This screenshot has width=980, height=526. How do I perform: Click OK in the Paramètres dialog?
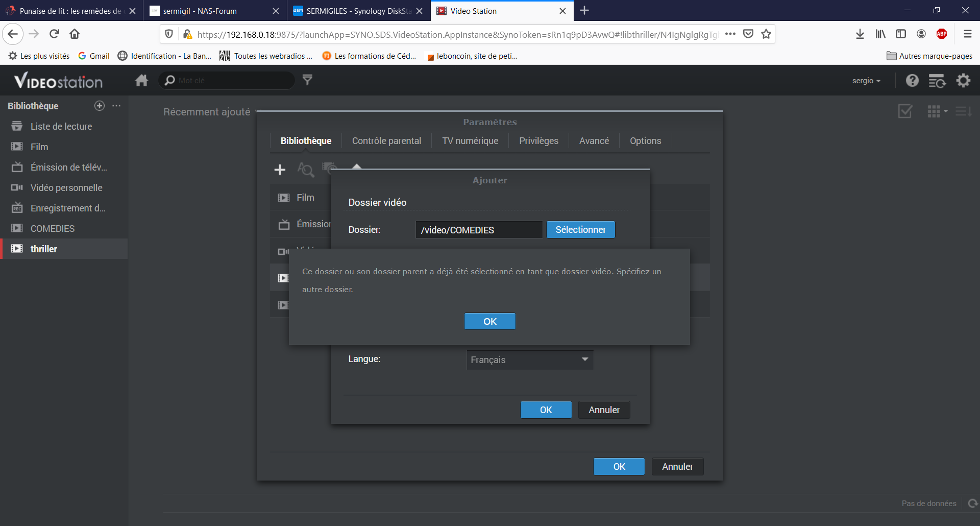coord(619,467)
